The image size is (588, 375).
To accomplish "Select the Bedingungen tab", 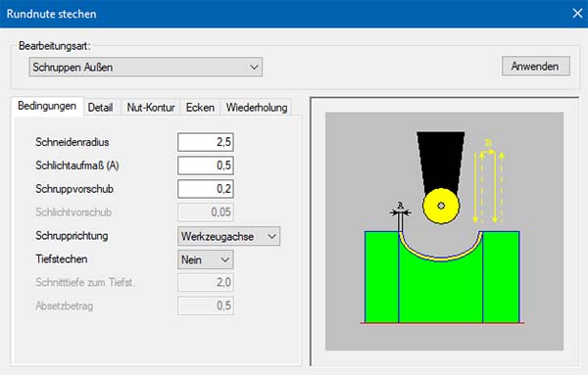I will pos(47,106).
